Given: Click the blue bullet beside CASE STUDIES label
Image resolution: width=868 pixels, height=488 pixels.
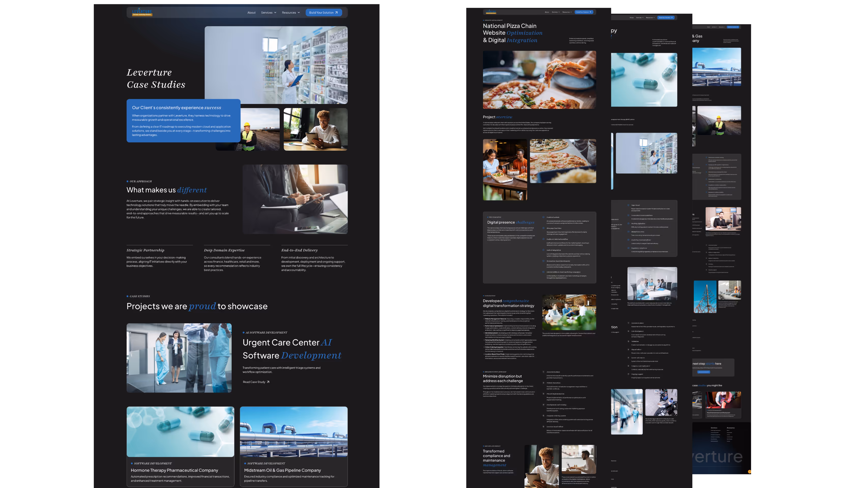Looking at the screenshot, I should point(127,296).
